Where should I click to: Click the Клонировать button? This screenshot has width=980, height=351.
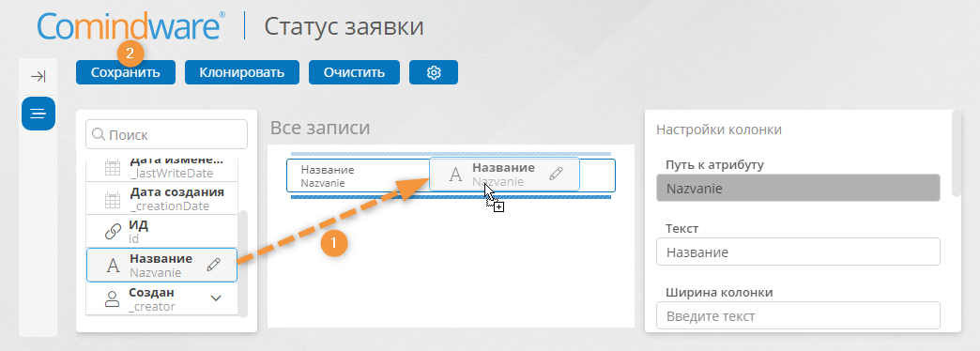pyautogui.click(x=242, y=72)
